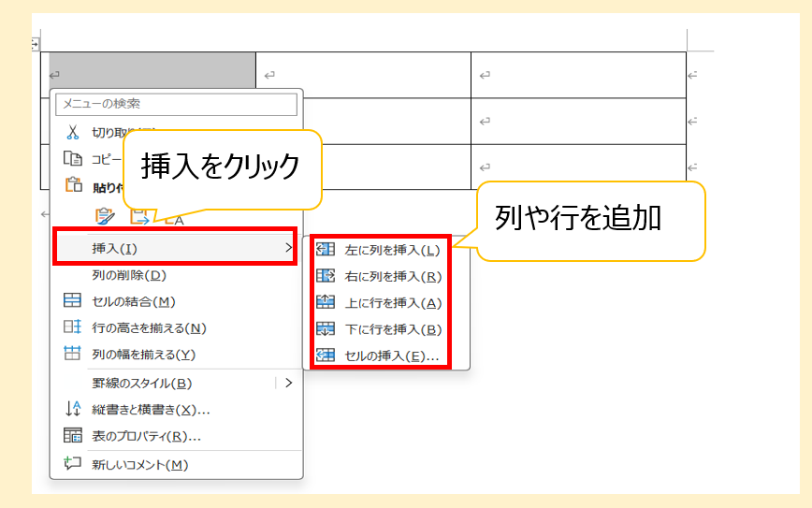Image resolution: width=812 pixels, height=508 pixels.
Task: Click the Paste clipboard icon
Action: (73, 186)
